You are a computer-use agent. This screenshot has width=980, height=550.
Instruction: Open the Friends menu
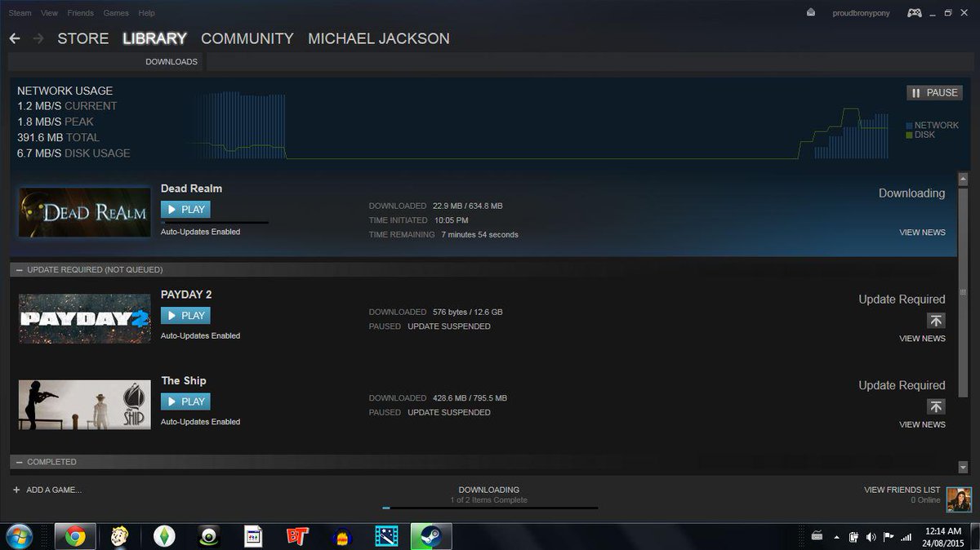[81, 13]
